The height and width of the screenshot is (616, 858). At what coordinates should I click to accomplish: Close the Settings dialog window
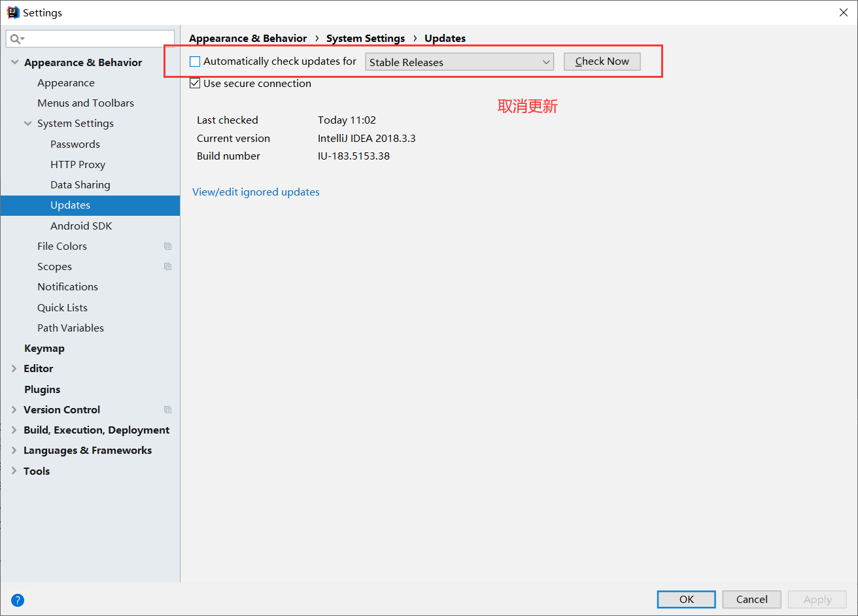[844, 12]
